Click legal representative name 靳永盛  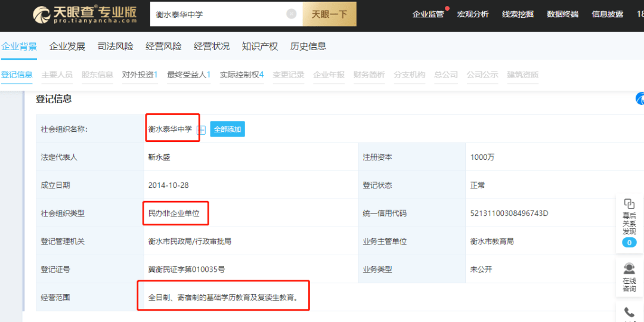(159, 157)
